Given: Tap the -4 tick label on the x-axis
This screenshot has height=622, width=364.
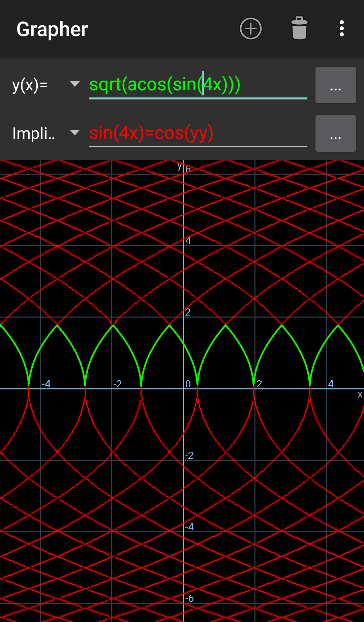Looking at the screenshot, I should [46, 384].
